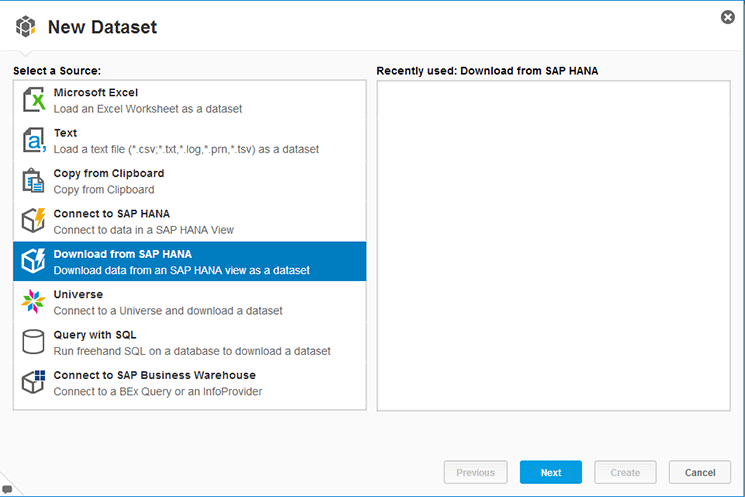Click the Connect to SAP HANA icon
This screenshot has height=497, width=745.
coord(34,221)
